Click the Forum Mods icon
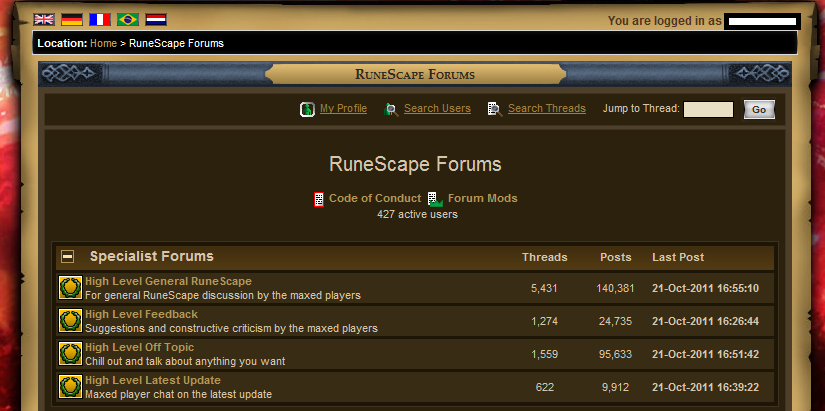The image size is (825, 411). coord(435,199)
